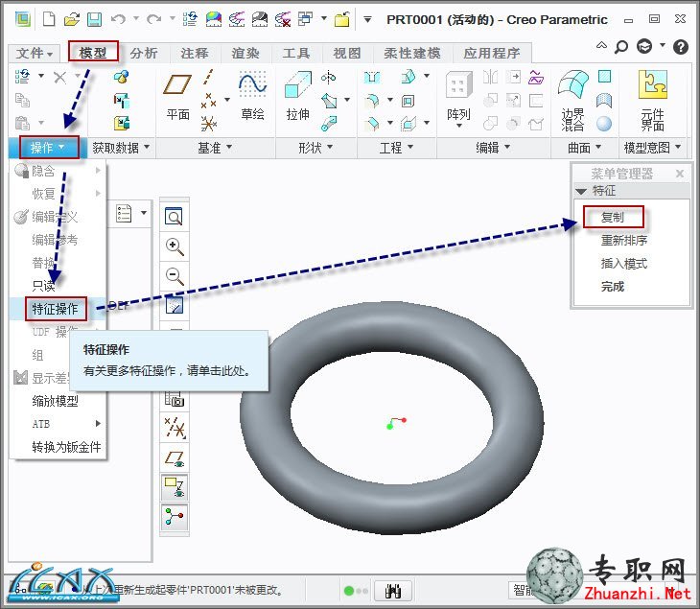Image resolution: width=700 pixels, height=609 pixels.
Task: Expand the 操作 group dropdown
Action: tap(49, 148)
